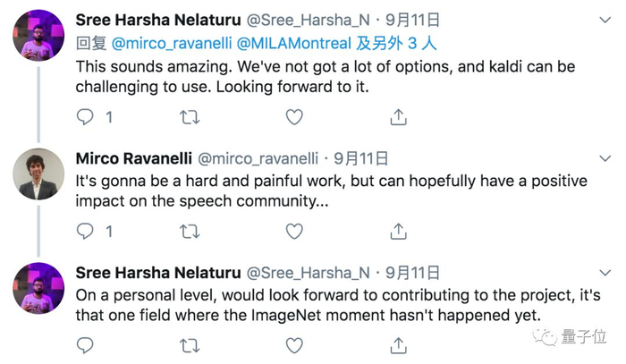Screen dimensions: 626x364
Task: Like Mirco Ravanelli's hard and painful work tweet
Action: click(x=294, y=232)
